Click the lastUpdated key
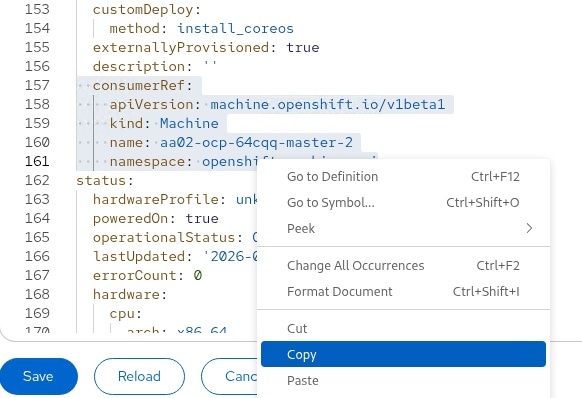The width and height of the screenshot is (582, 398). (138, 256)
